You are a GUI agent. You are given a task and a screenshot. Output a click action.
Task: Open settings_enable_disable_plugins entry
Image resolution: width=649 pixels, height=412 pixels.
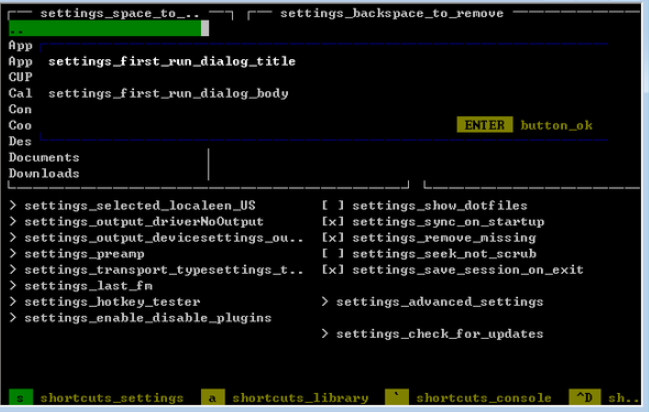(x=141, y=318)
